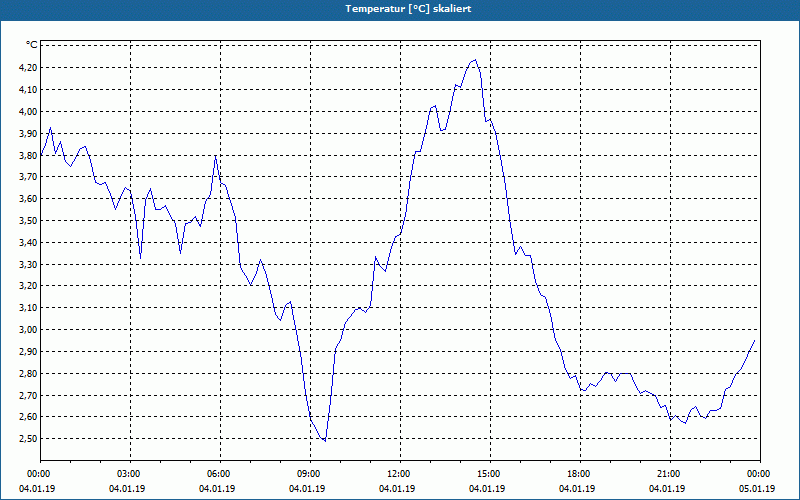The width and height of the screenshot is (800, 500).
Task: Select the 3,50 y-axis value
Action: point(29,221)
